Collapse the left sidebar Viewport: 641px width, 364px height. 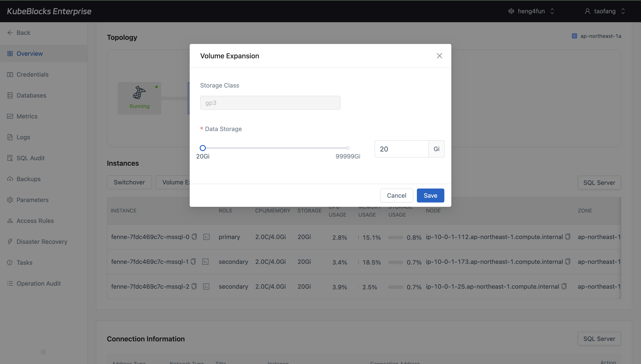coord(44,352)
